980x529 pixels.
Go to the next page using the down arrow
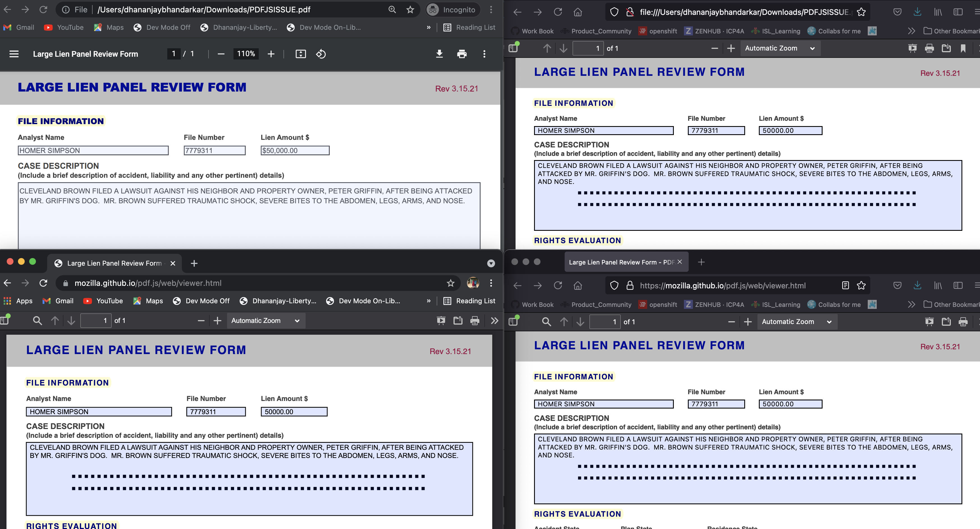72,320
